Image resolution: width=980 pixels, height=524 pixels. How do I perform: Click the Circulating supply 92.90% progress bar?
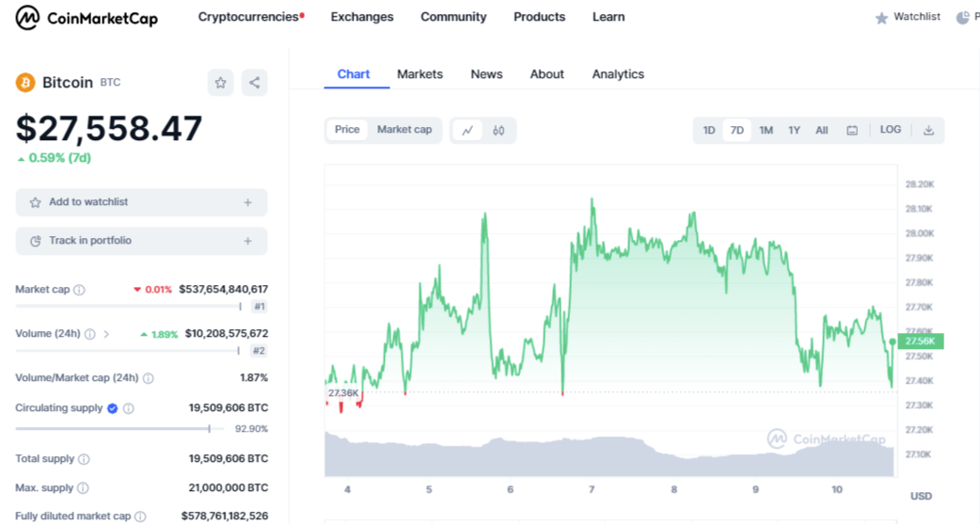(122, 429)
